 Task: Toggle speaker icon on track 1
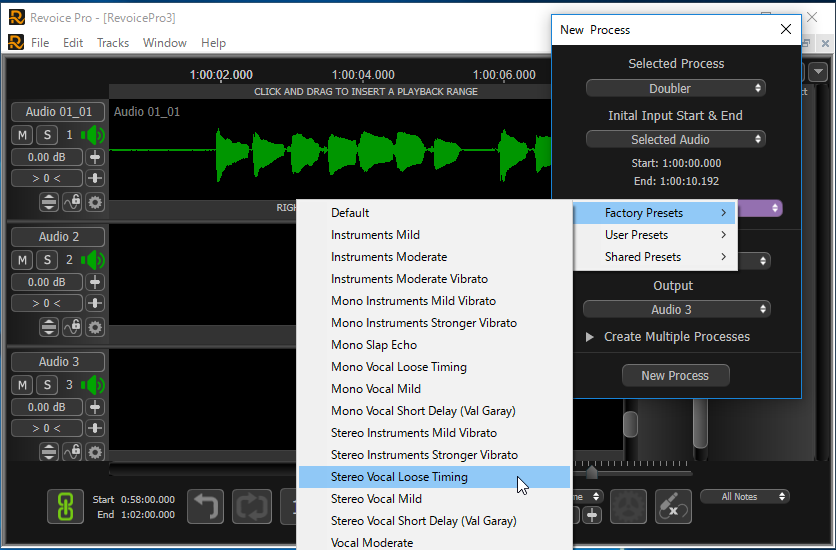pos(93,135)
